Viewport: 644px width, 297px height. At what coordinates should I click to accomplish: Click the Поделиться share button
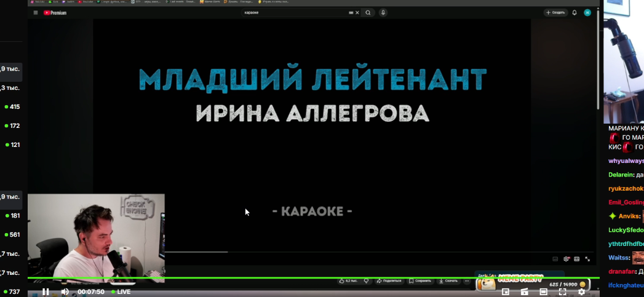(389, 281)
